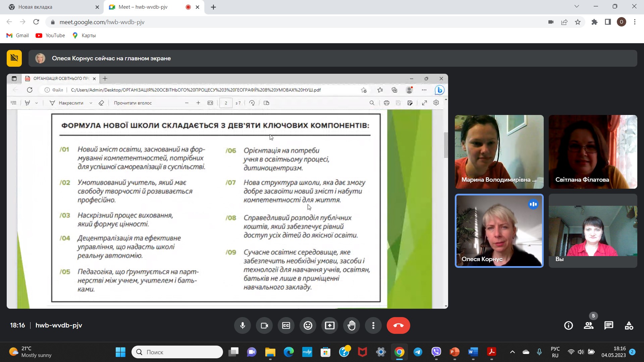Select Світлана Філатова's video tile
The width and height of the screenshot is (644, 362).
pyautogui.click(x=593, y=152)
